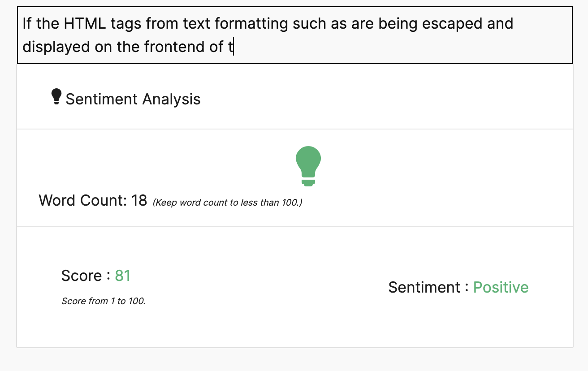Select the Sentiment Analysis heading
Screen dimensions: 588x371
(133, 99)
